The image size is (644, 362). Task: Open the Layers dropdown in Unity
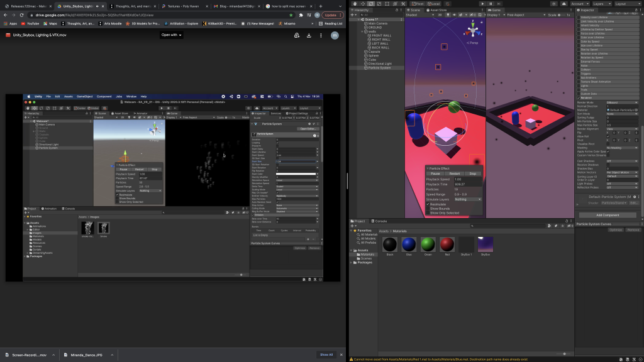601,4
